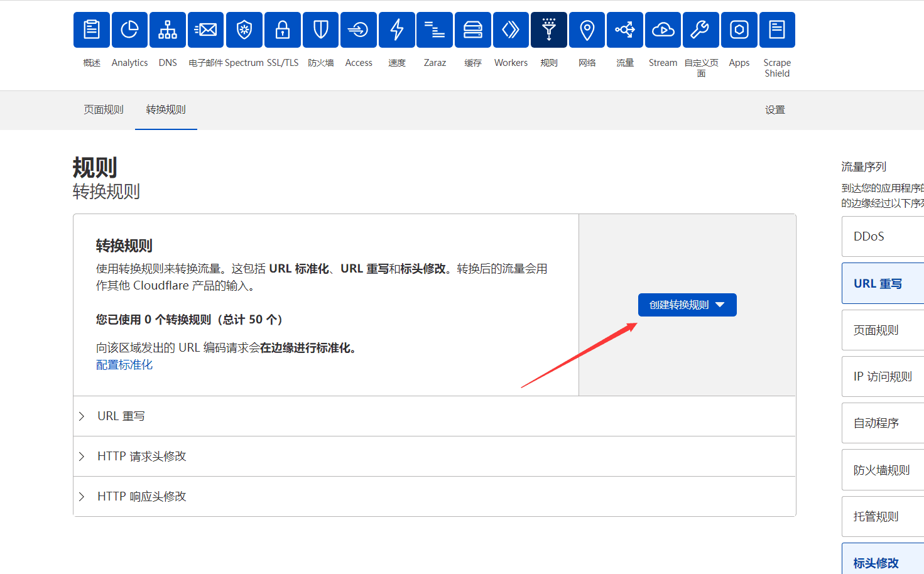Select the 转换规则 tab
This screenshot has height=574, width=924.
coord(166,110)
